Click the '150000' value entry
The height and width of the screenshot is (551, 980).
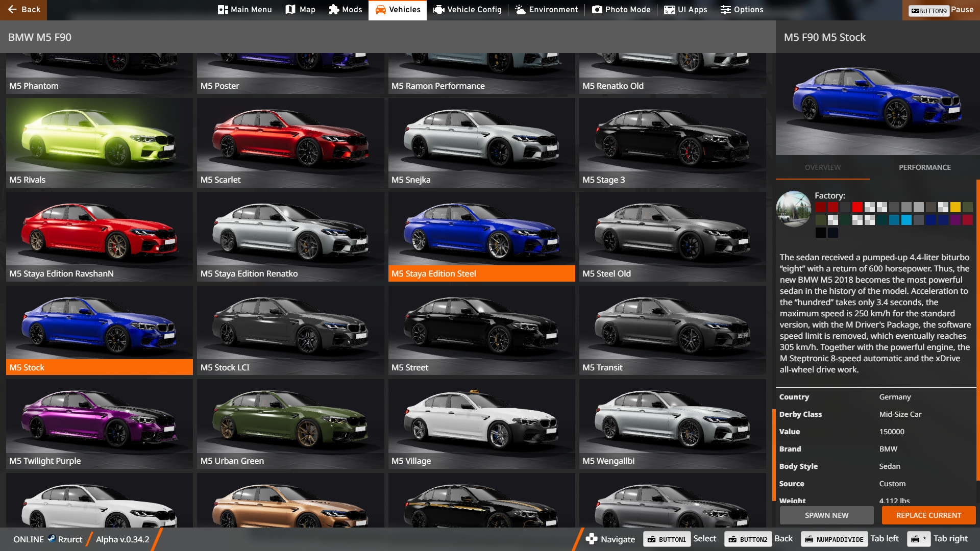point(892,432)
